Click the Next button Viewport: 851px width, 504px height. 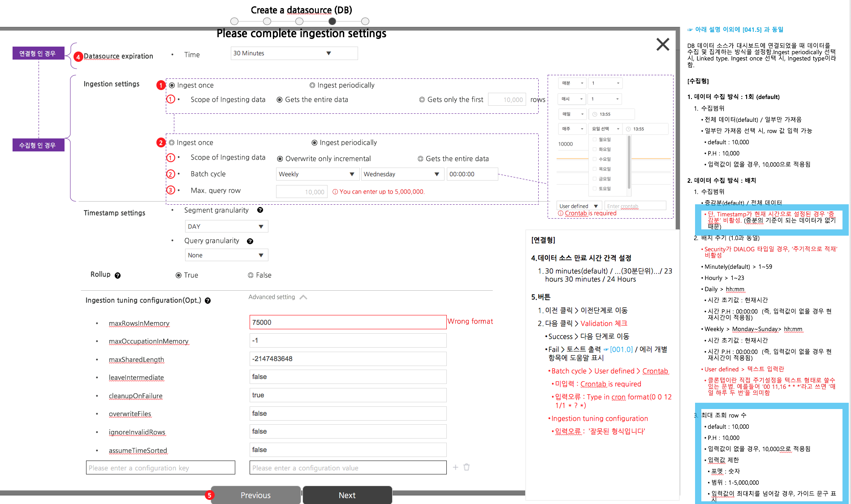[x=347, y=495]
